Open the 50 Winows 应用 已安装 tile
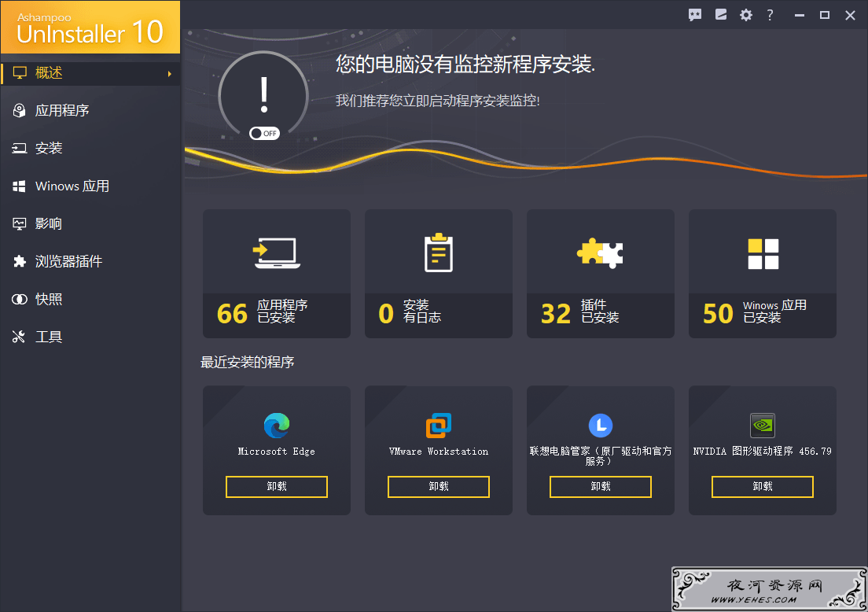868x612 pixels. point(763,274)
